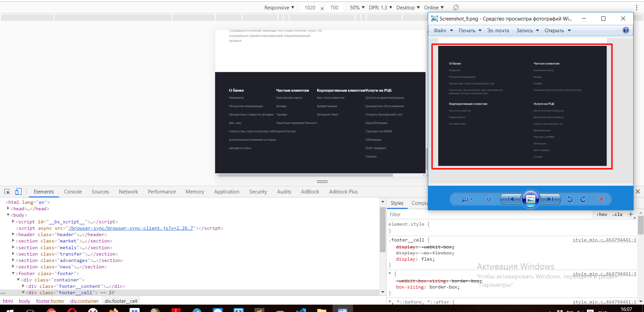Click the Elements panel vertical scrollbar thumb
The height and width of the screenshot is (312, 644).
coord(383,229)
